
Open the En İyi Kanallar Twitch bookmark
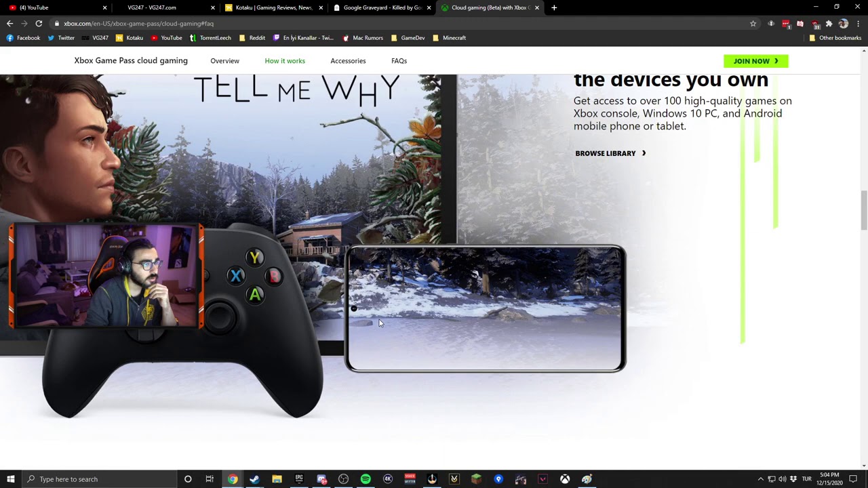click(x=303, y=38)
